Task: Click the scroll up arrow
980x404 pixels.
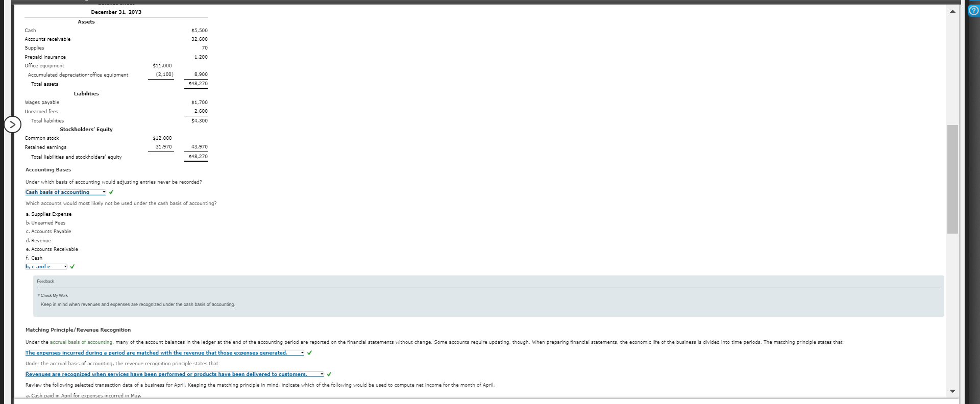Action: pyautogui.click(x=952, y=12)
